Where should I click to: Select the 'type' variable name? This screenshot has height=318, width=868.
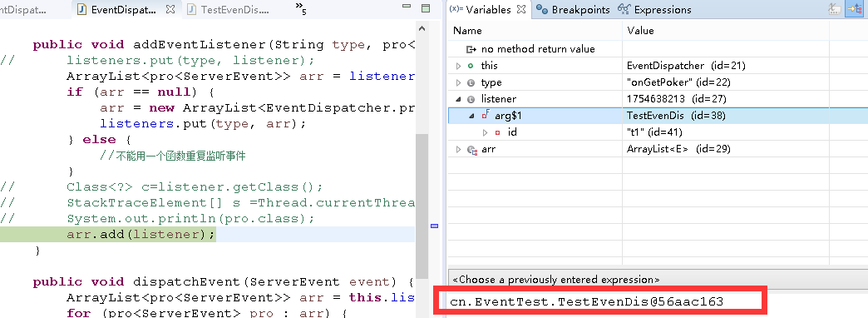pos(491,82)
